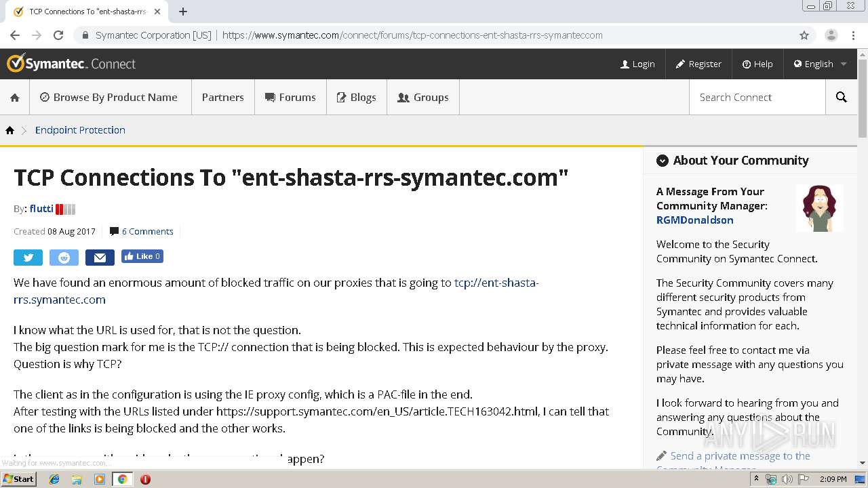
Task: Click the Chrome taskbar icon
Action: tap(122, 479)
